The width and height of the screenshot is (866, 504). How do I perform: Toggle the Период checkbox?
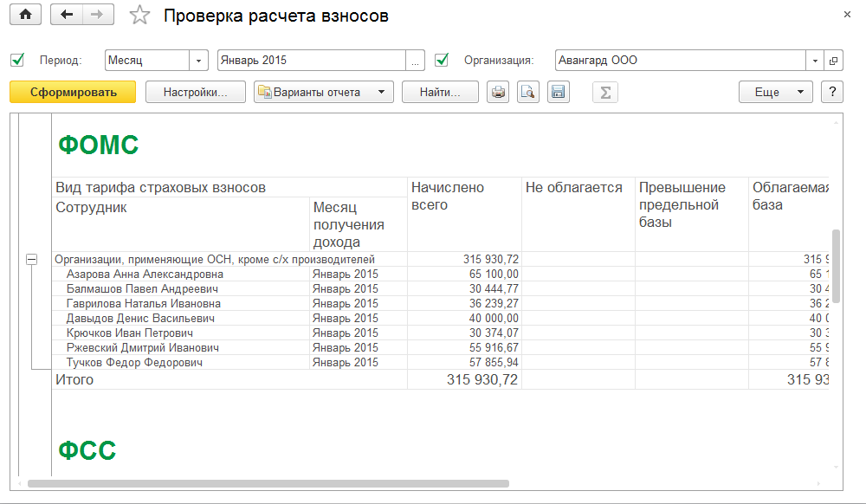pyautogui.click(x=17, y=61)
